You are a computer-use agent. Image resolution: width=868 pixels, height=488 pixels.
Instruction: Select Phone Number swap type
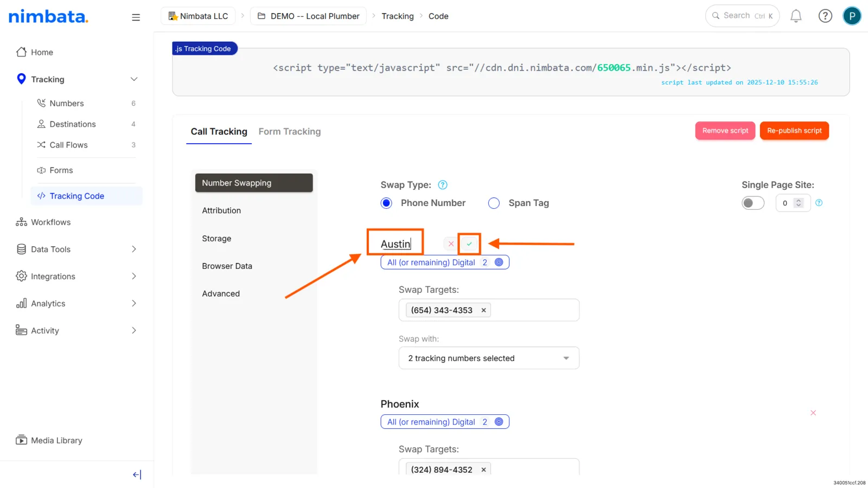coord(386,203)
